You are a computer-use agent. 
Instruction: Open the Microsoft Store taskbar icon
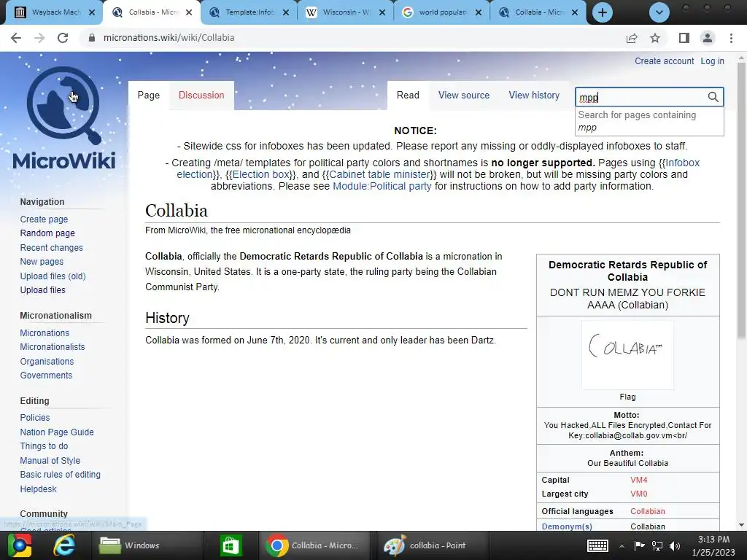(x=231, y=545)
